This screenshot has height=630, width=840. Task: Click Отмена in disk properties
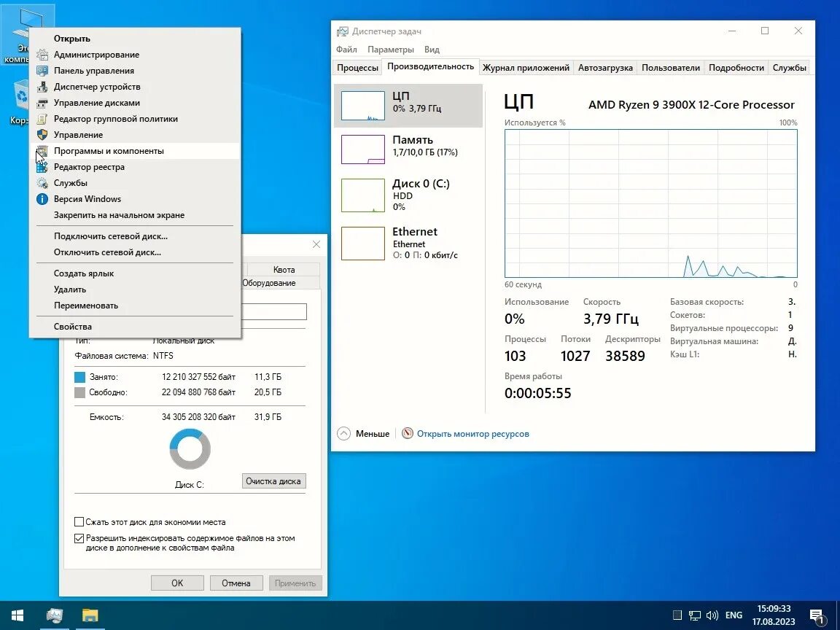(236, 583)
